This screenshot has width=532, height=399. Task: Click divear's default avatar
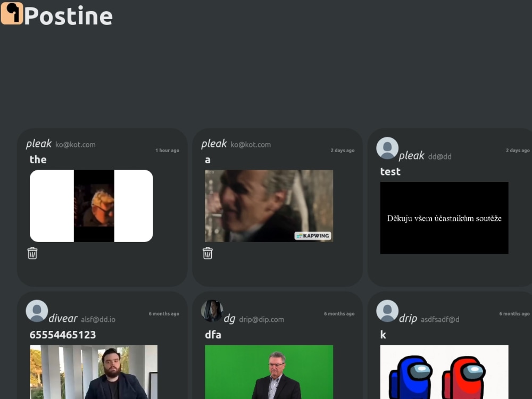[x=37, y=311]
